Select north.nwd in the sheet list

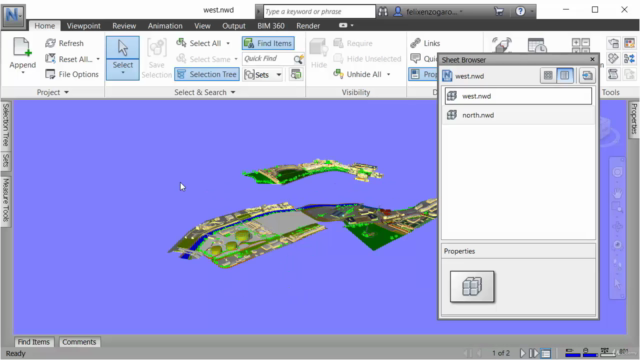pyautogui.click(x=518, y=115)
